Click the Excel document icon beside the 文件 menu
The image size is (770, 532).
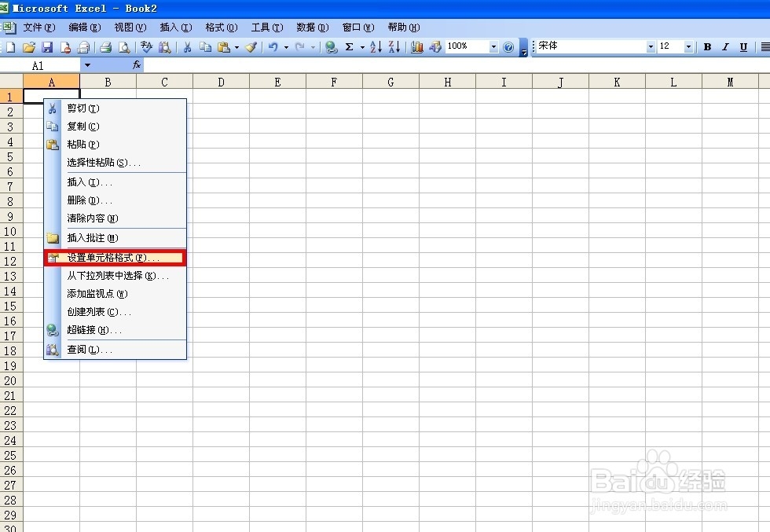click(9, 28)
